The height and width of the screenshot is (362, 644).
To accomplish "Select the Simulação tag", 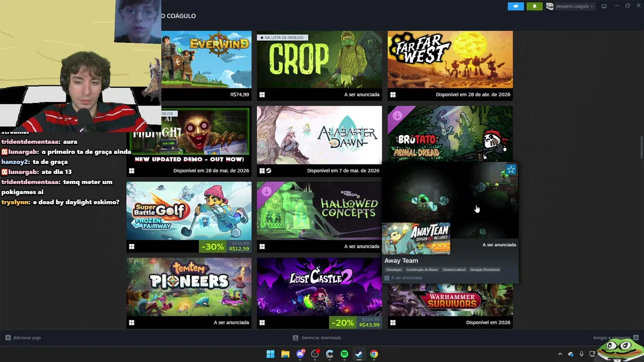I will [x=394, y=269].
